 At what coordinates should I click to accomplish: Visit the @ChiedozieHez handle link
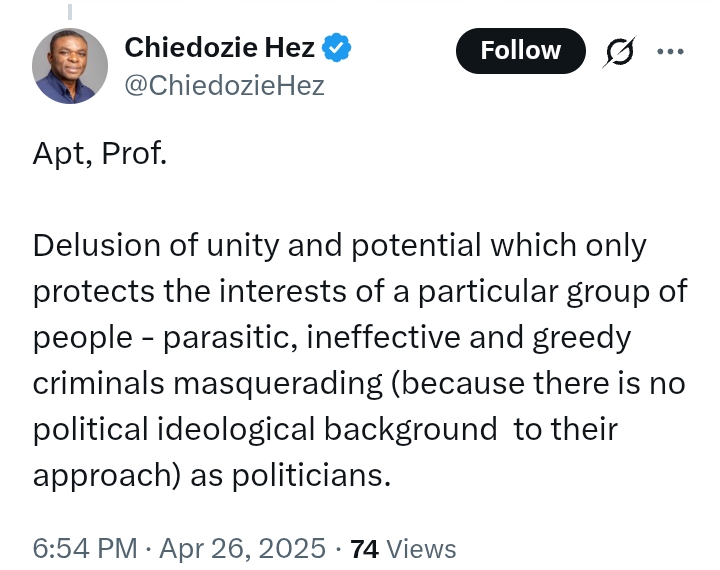click(225, 85)
